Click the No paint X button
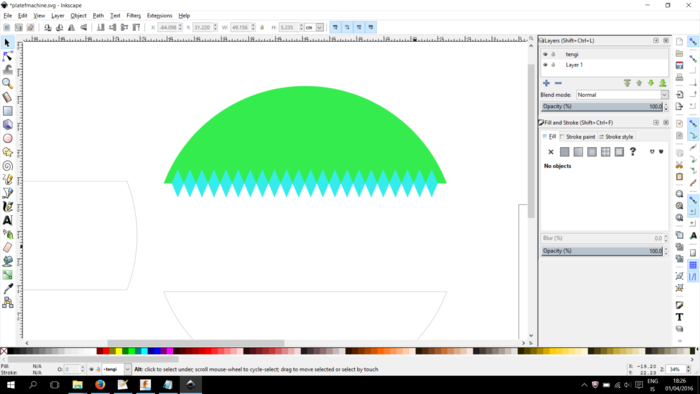This screenshot has width=700, height=394. coord(550,152)
